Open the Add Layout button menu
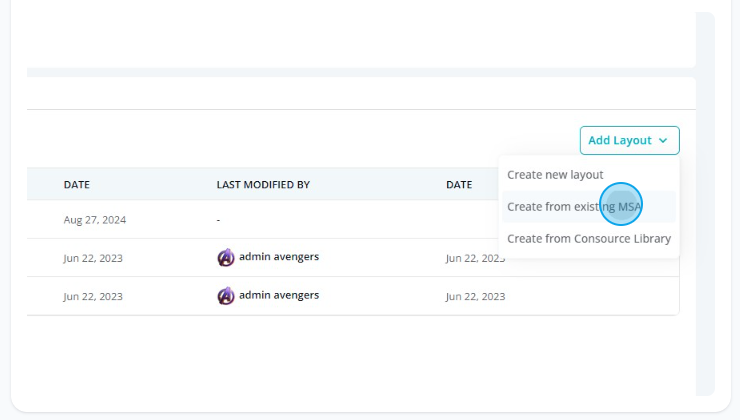The image size is (740, 420). 630,140
